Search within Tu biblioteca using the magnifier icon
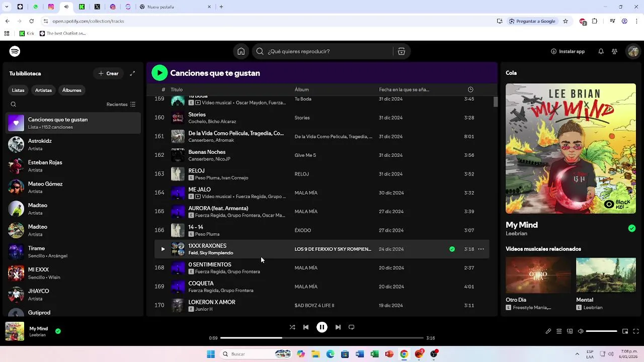644x362 pixels. (14, 105)
